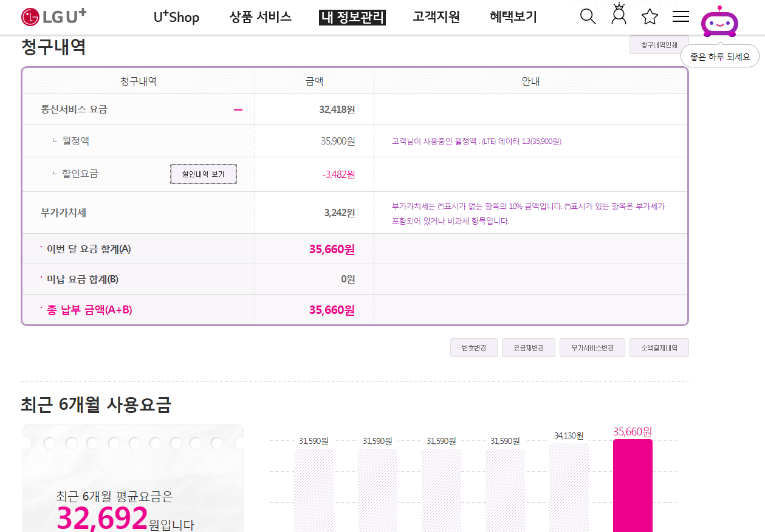Go to the 고객지원 menu

click(x=436, y=17)
